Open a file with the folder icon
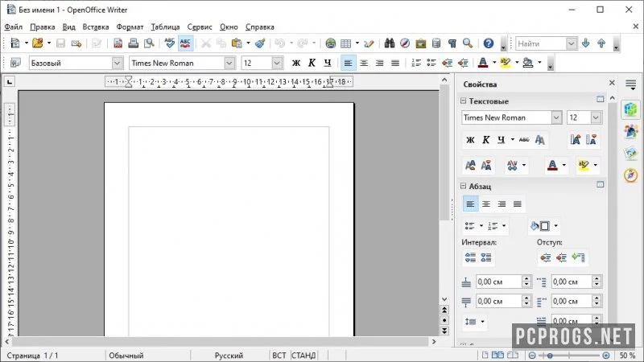 point(37,43)
